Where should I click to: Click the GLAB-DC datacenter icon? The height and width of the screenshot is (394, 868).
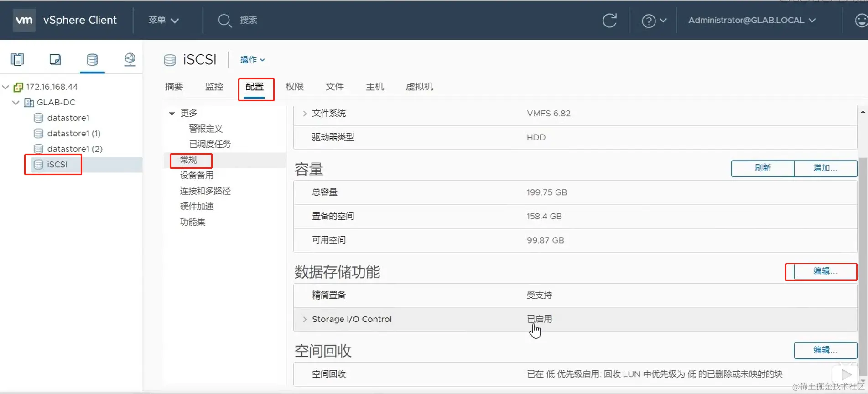pos(29,103)
